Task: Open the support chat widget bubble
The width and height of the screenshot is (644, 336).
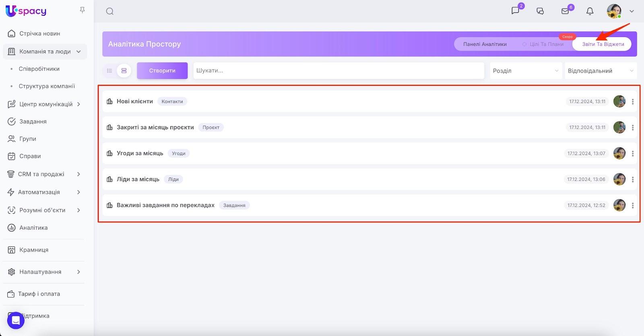Action: (16, 321)
